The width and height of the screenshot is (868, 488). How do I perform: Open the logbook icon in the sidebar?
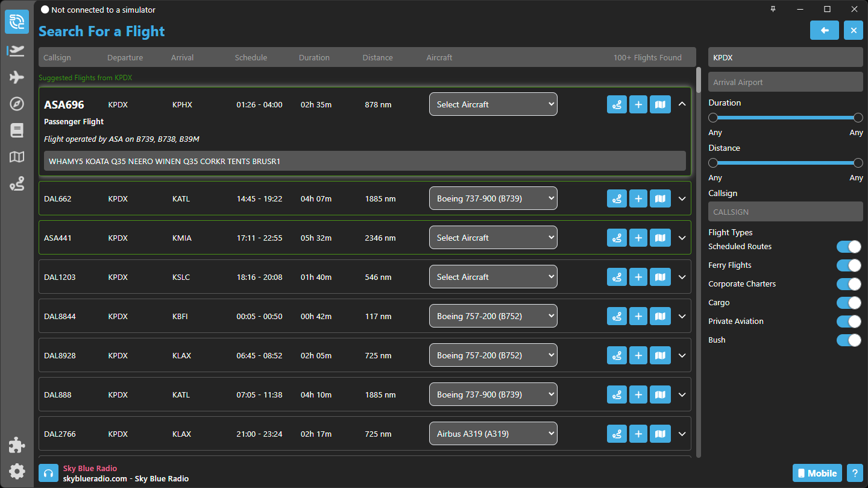(17, 130)
